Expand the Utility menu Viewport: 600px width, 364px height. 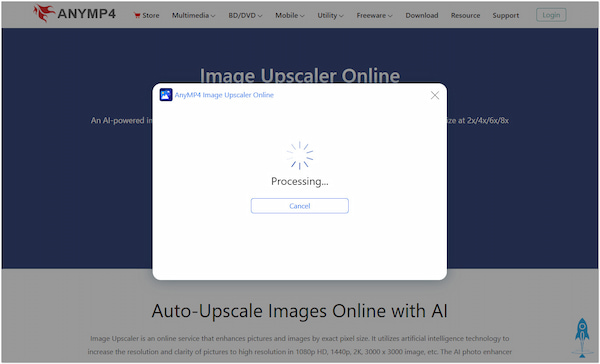tap(330, 15)
